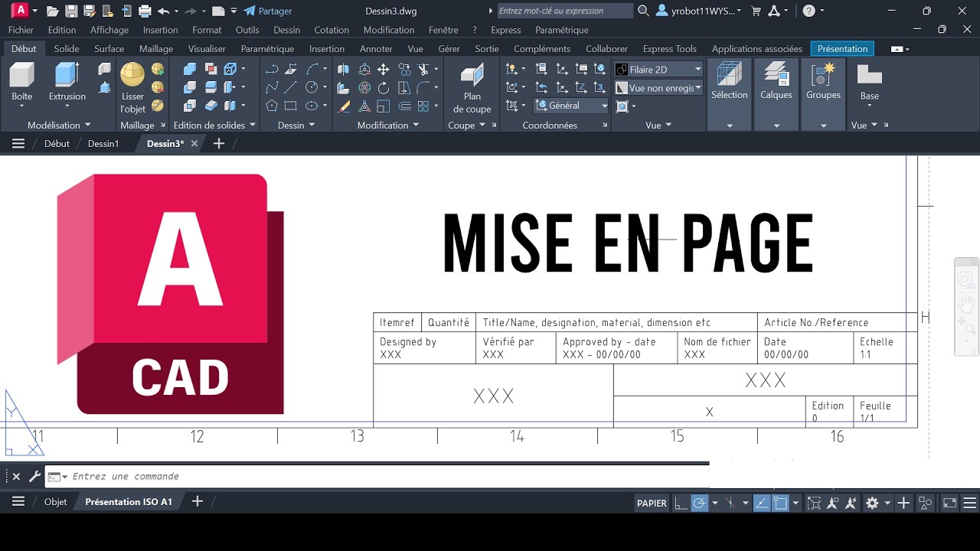Open the Calques layers panel button
The height and width of the screenshot is (551, 980).
[x=776, y=95]
